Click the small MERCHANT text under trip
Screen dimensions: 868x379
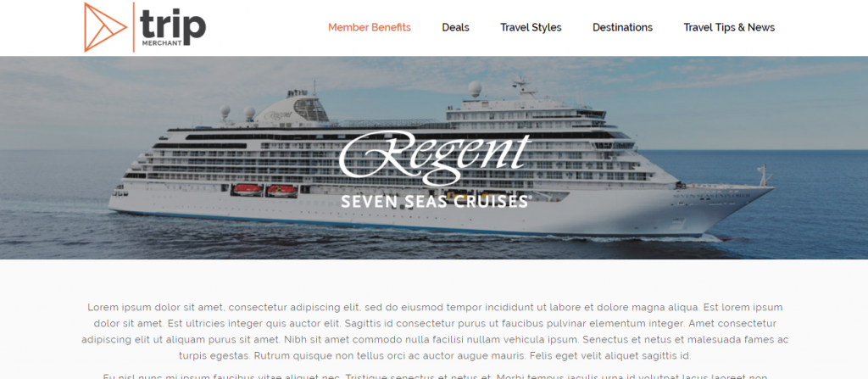162,43
